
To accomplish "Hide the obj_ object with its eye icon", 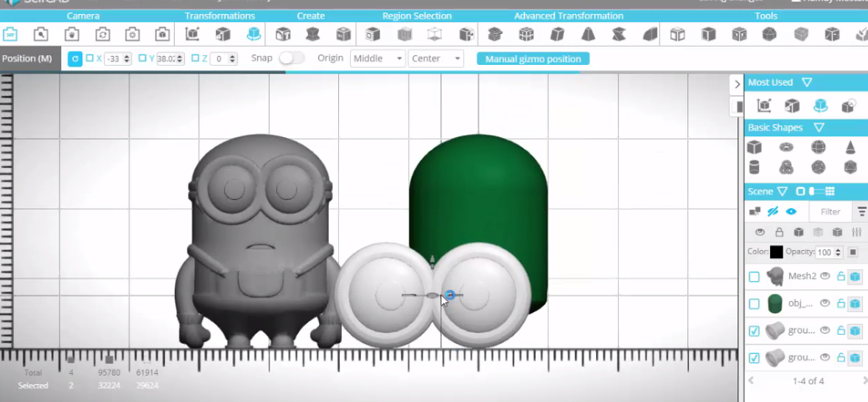I will [825, 302].
